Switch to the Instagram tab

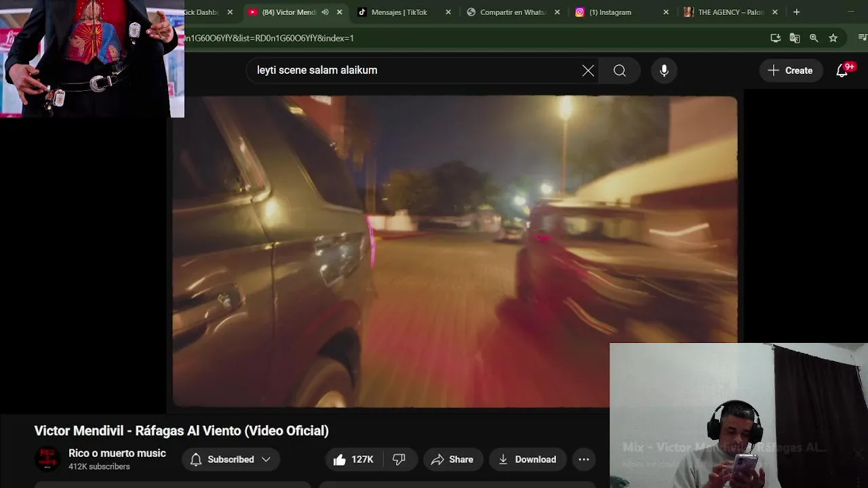[x=610, y=12]
